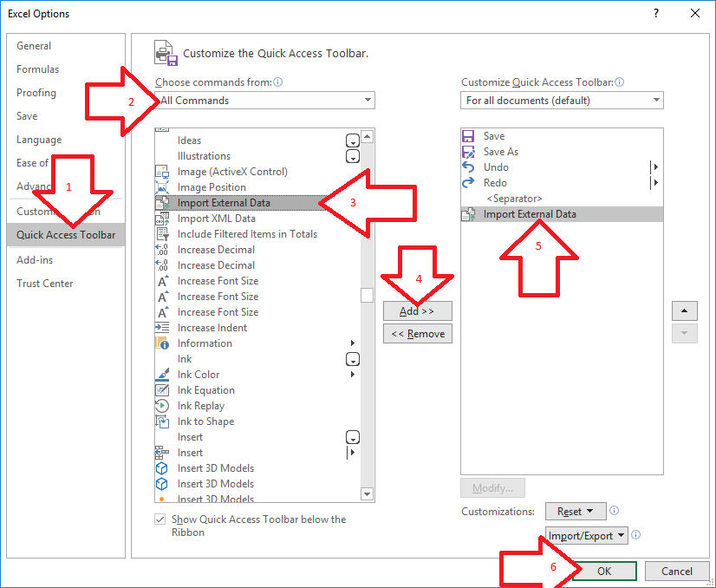716x588 pixels.
Task: Open the Language options tab
Action: [39, 140]
